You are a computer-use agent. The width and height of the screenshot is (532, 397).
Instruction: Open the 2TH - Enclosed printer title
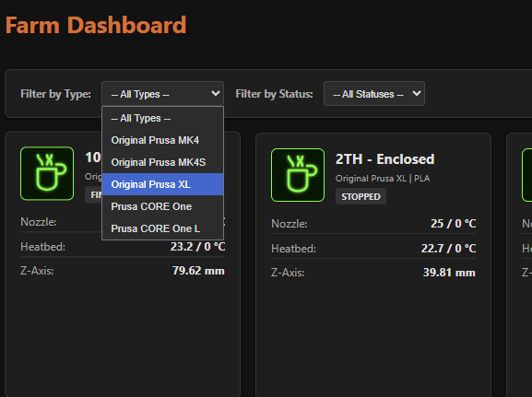(x=385, y=159)
